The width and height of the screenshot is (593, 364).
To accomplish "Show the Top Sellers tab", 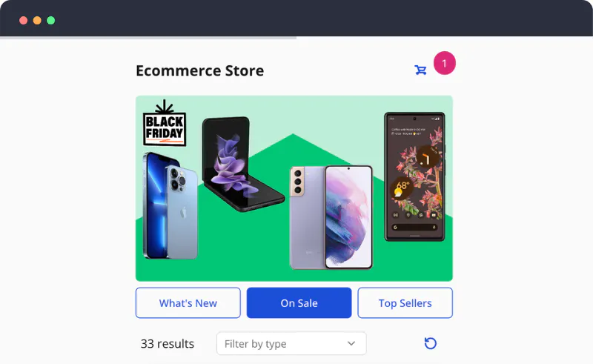I will pos(405,302).
